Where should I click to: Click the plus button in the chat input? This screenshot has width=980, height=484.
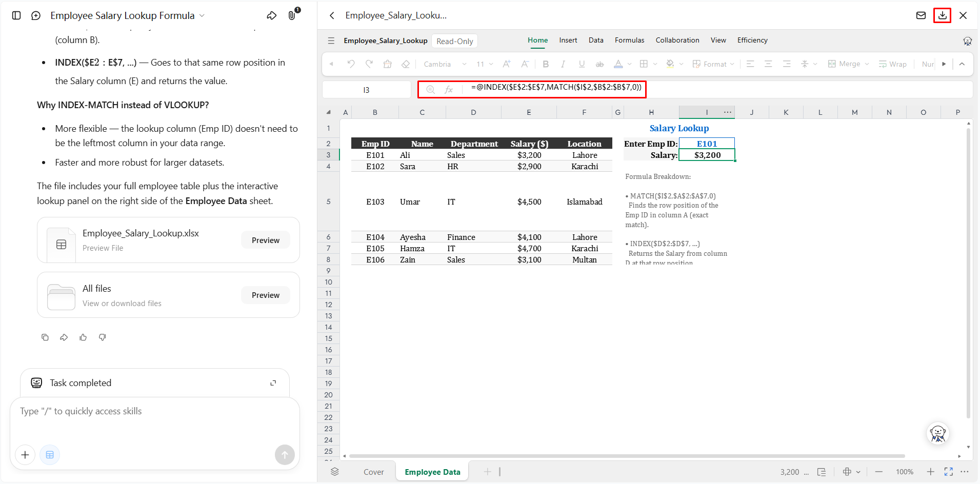[x=25, y=455]
